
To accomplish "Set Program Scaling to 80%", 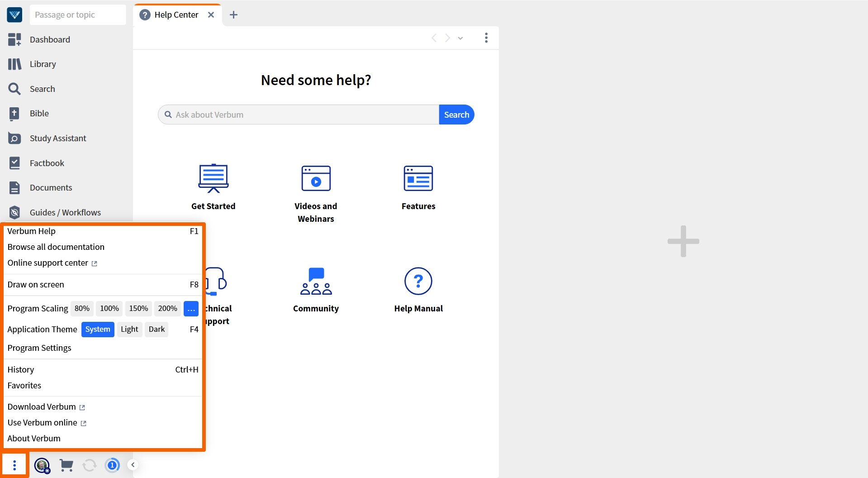I will coord(82,309).
